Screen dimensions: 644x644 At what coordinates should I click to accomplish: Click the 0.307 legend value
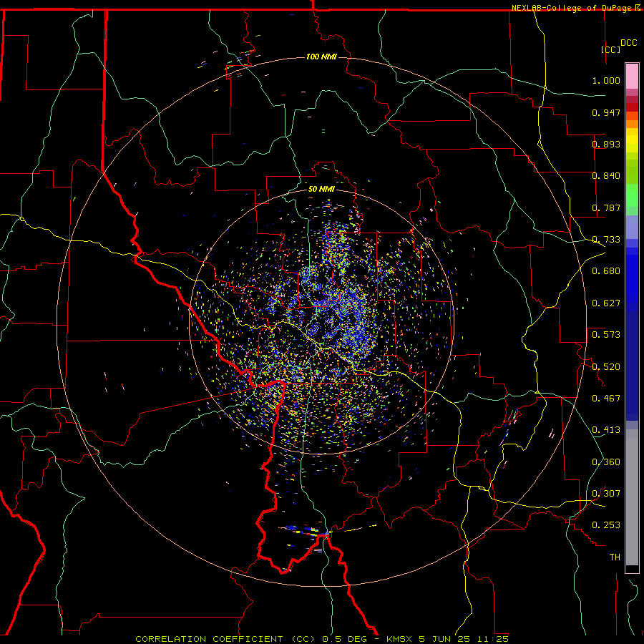coord(606,494)
